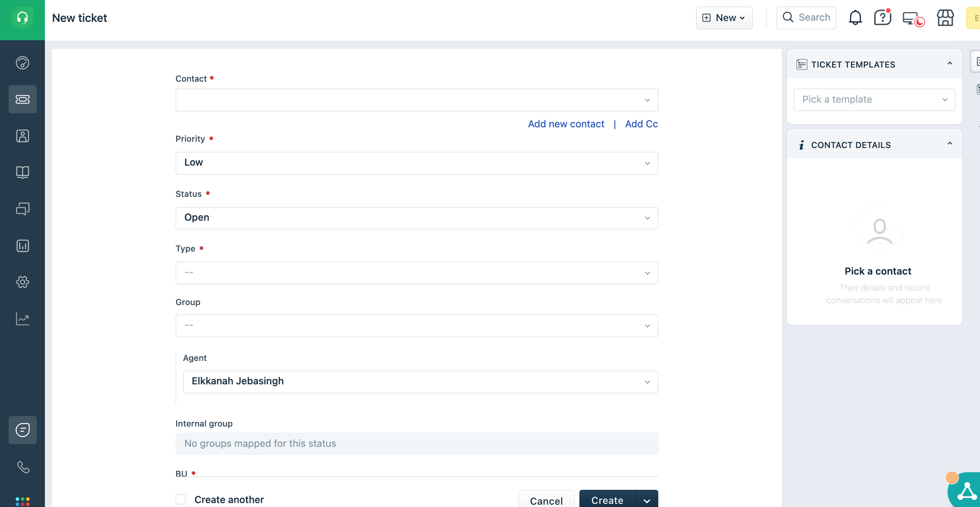Viewport: 980px width, 507px height.
Task: Open the Admin gear icon
Action: pyautogui.click(x=22, y=282)
